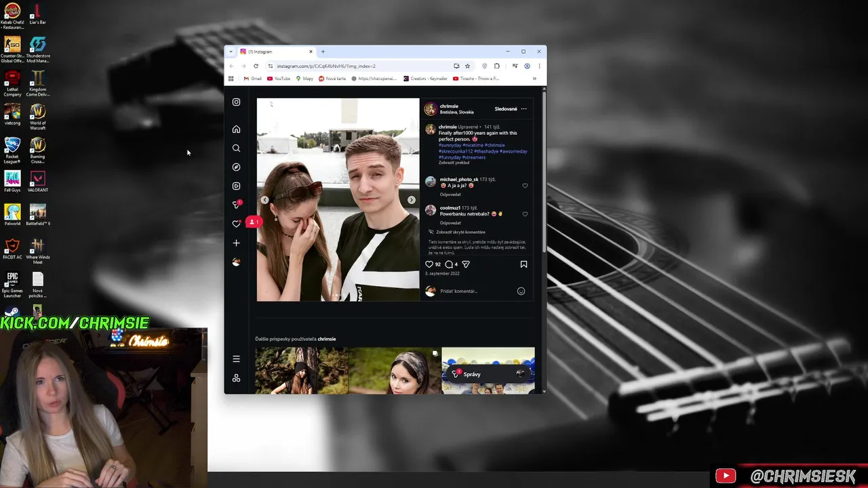This screenshot has width=868, height=488.
Task: Click the Pridať komentár input field
Action: (x=476, y=291)
